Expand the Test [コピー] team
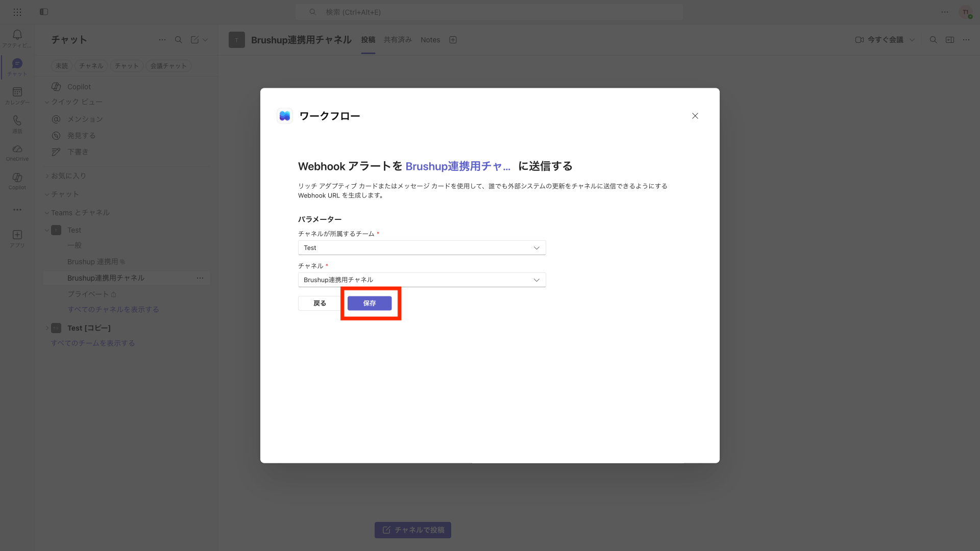This screenshot has width=980, height=551. pos(47,328)
